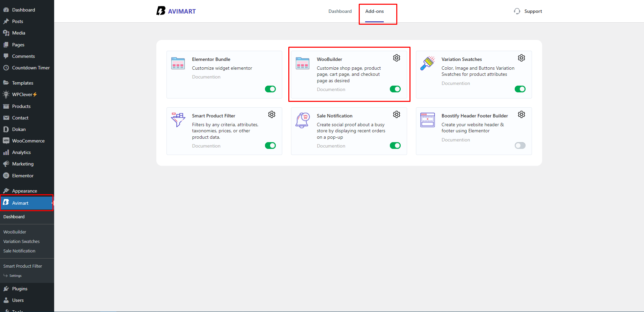
Task: Click the Boostify Header Footer layout icon
Action: [x=427, y=120]
